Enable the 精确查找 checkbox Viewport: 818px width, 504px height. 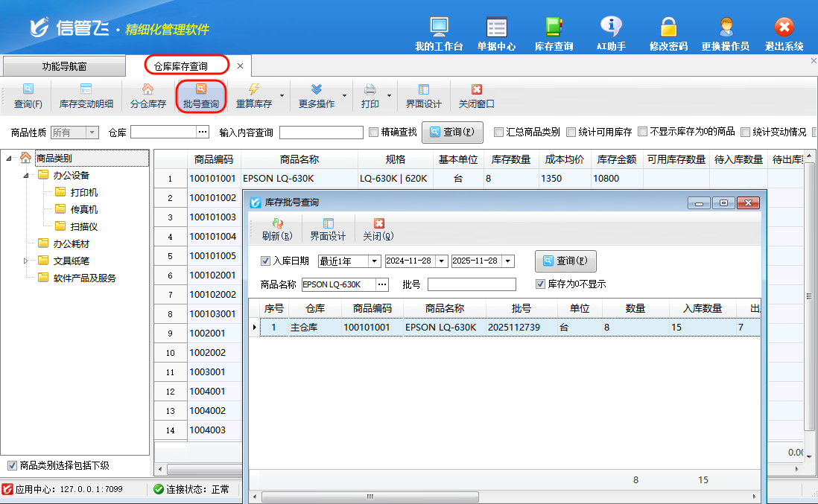(374, 133)
